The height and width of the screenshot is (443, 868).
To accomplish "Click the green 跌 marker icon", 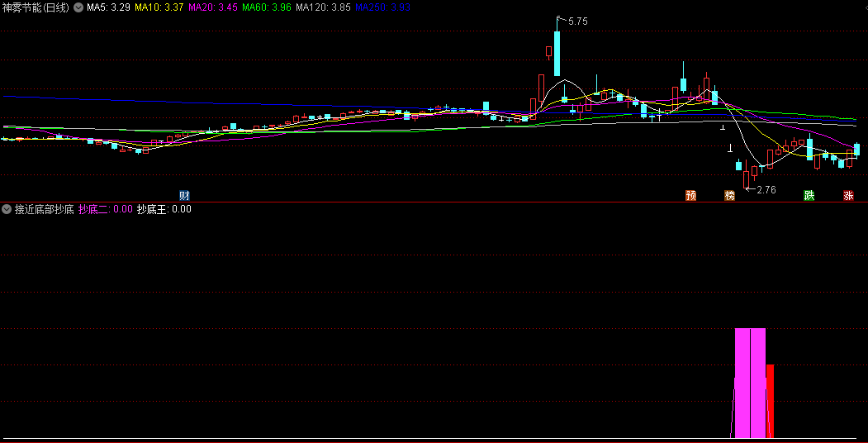I will pos(809,196).
